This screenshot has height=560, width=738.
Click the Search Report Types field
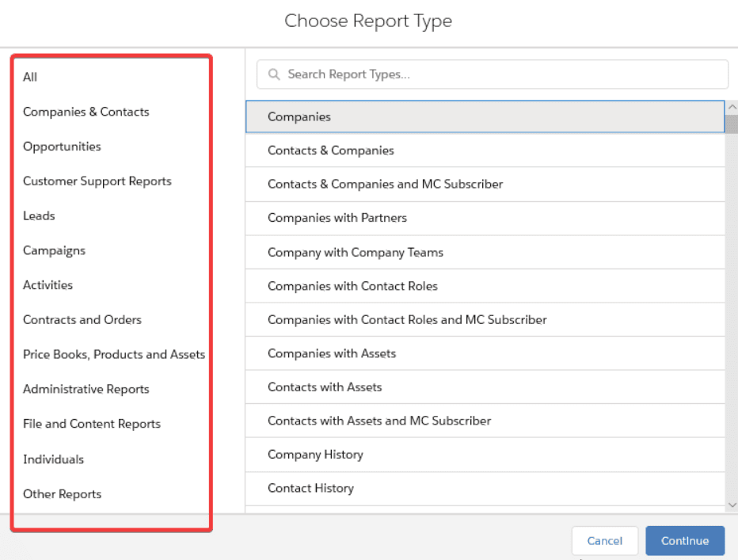tap(499, 74)
